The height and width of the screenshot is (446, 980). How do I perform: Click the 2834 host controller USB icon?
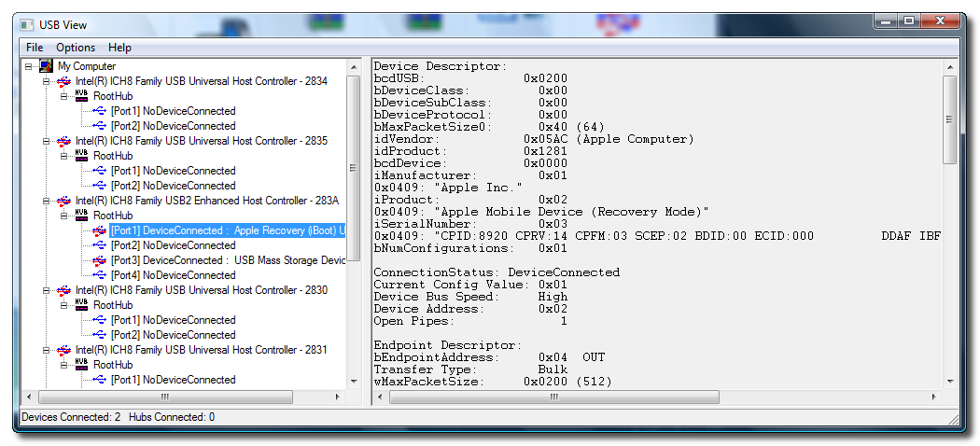pos(63,81)
